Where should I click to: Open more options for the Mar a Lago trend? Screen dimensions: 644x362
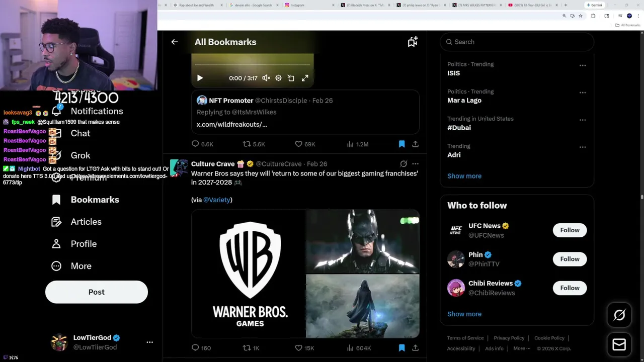(583, 93)
